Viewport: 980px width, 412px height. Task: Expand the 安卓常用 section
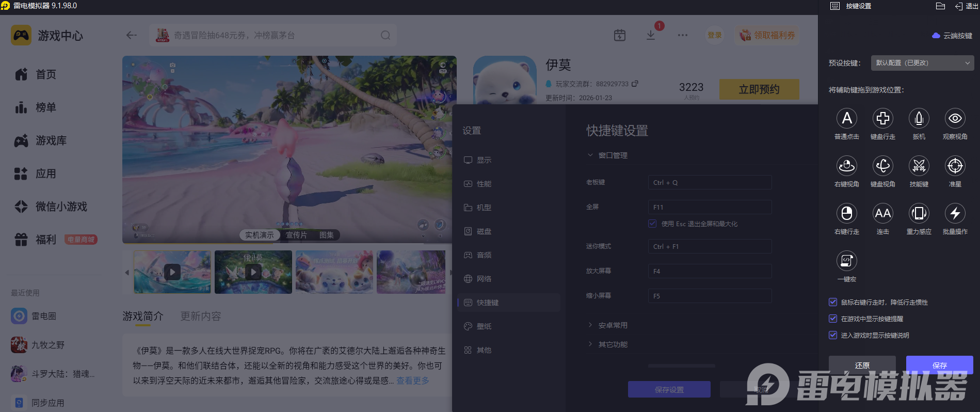coord(613,325)
